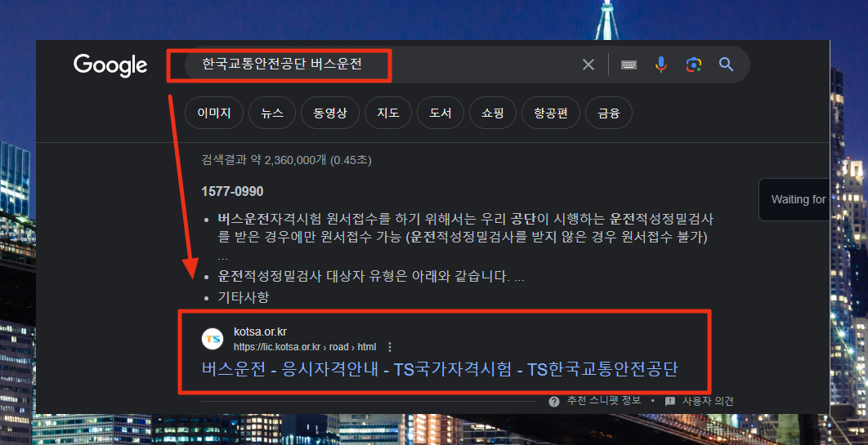
Task: Click the 검색결과 약 2,360,000개 result count
Action: (x=287, y=160)
